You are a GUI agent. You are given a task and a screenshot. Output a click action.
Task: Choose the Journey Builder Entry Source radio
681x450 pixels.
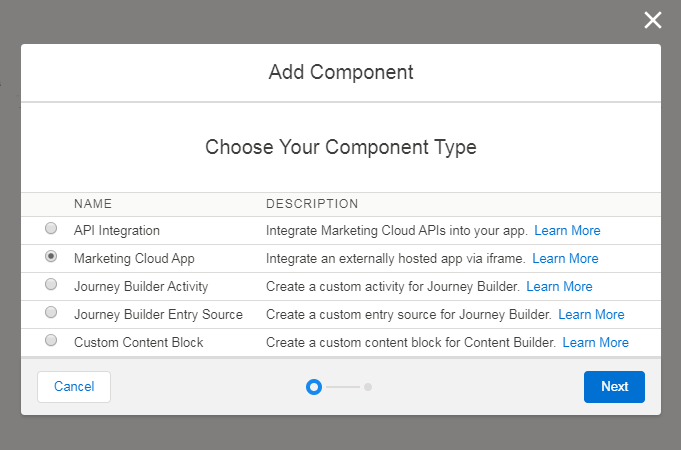tap(51, 314)
